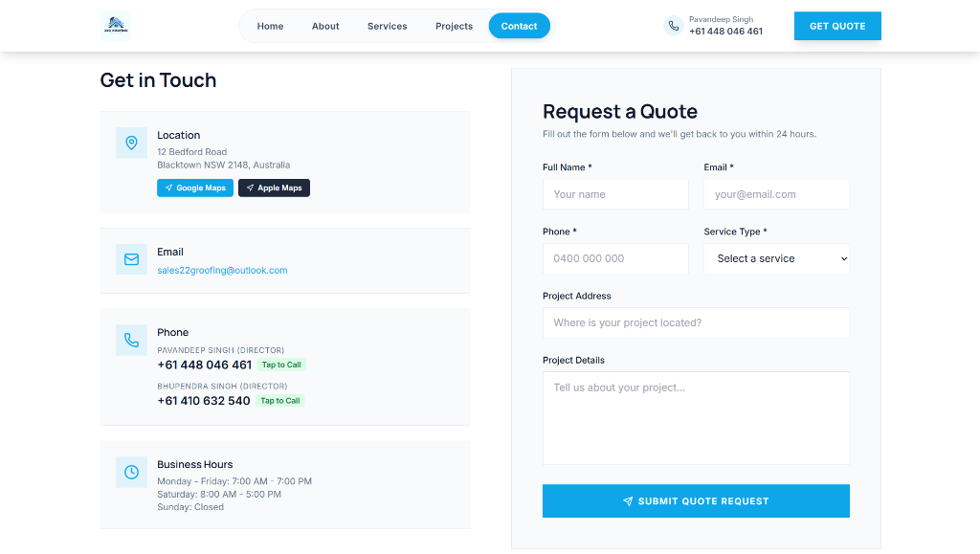The image size is (980, 554).
Task: Click the phone icon next to Phone heading
Action: tap(131, 340)
